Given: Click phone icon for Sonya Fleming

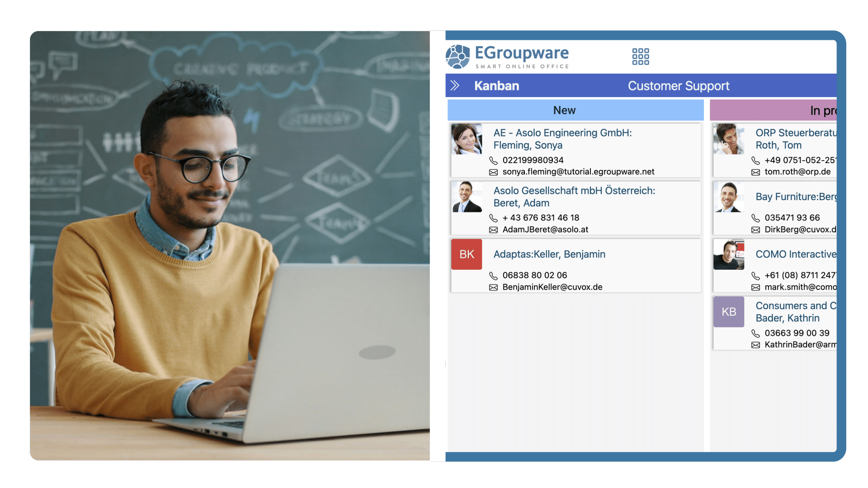Looking at the screenshot, I should (x=493, y=160).
